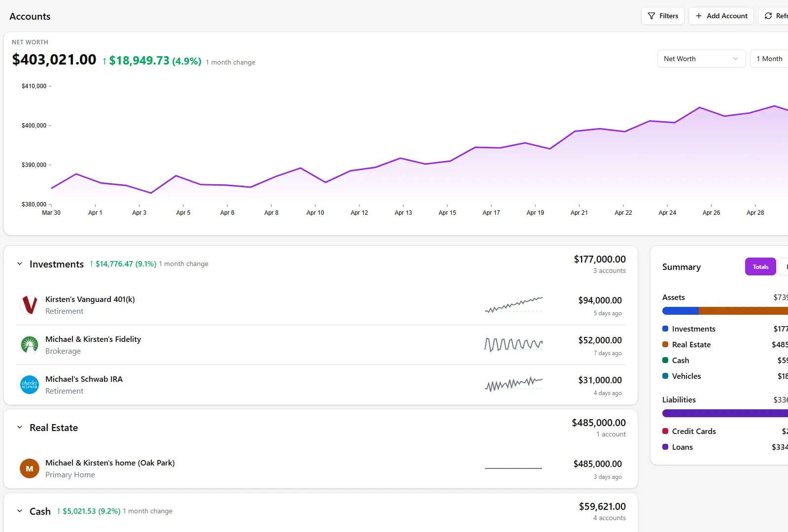Click the $31,000.00 Schwab IRA balance
This screenshot has height=532, width=788.
pyautogui.click(x=600, y=380)
